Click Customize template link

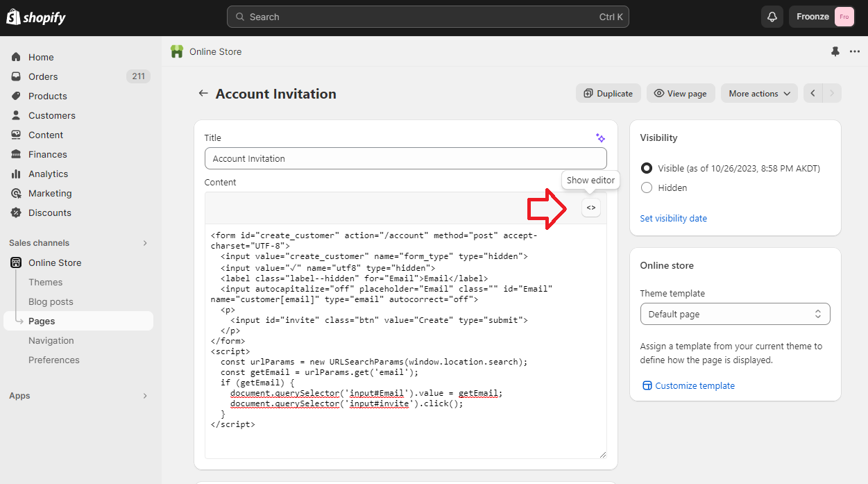(695, 385)
